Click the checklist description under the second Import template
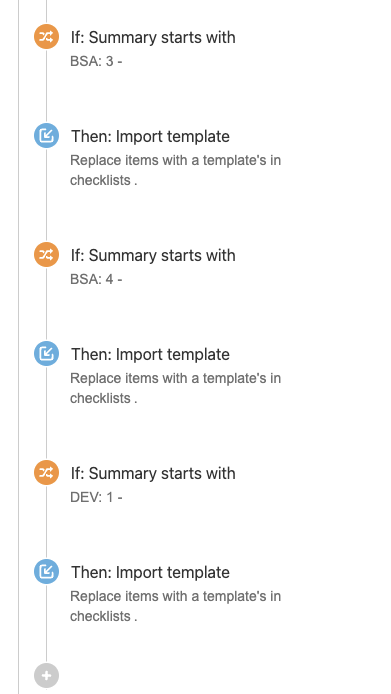The width and height of the screenshot is (391, 694). click(175, 388)
